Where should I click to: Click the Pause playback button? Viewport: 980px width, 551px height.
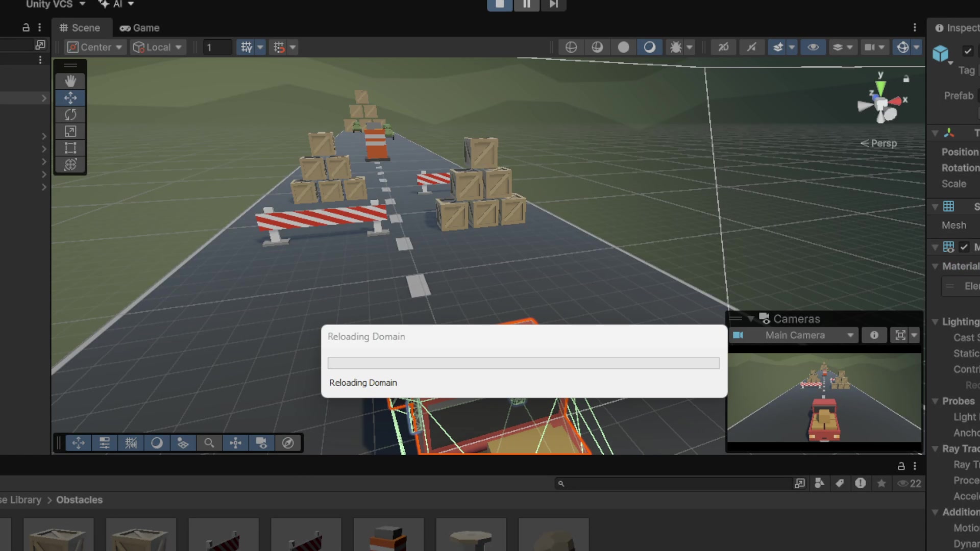[526, 5]
